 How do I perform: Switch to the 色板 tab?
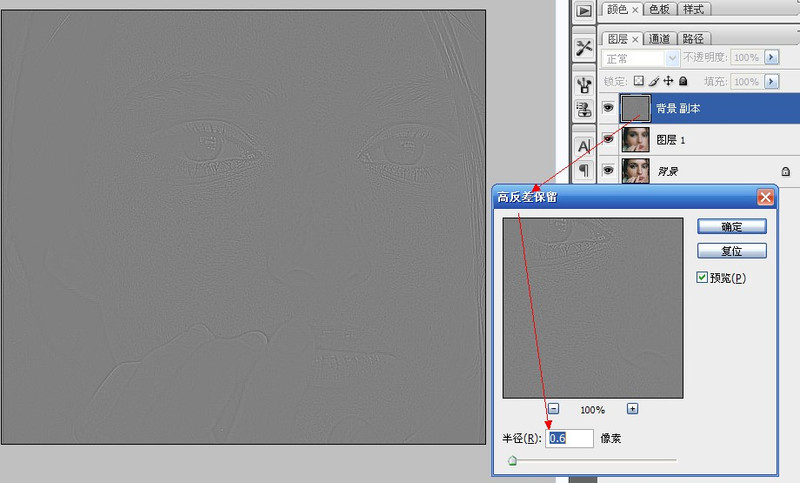[x=659, y=9]
